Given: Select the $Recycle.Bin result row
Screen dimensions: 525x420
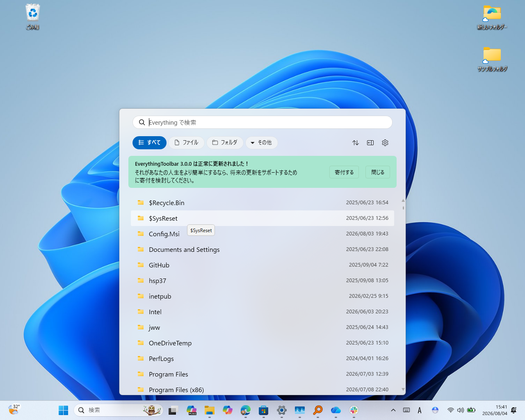Looking at the screenshot, I should (x=262, y=203).
